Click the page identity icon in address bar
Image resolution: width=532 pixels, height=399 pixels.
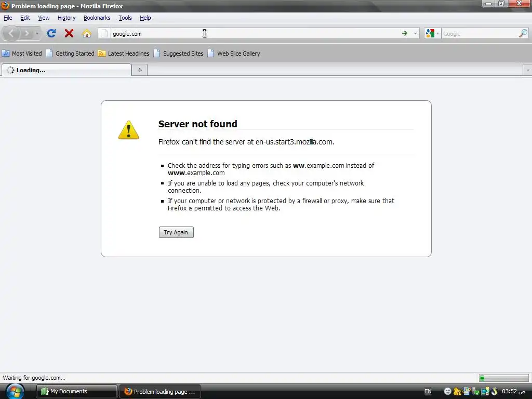(104, 33)
